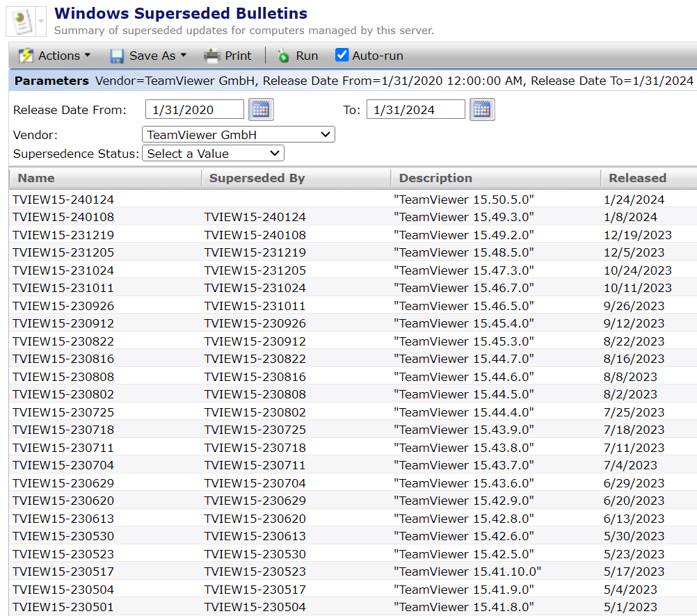Viewport: 697px width, 616px height.
Task: Click the Parameters summary bar label
Action: 51,81
